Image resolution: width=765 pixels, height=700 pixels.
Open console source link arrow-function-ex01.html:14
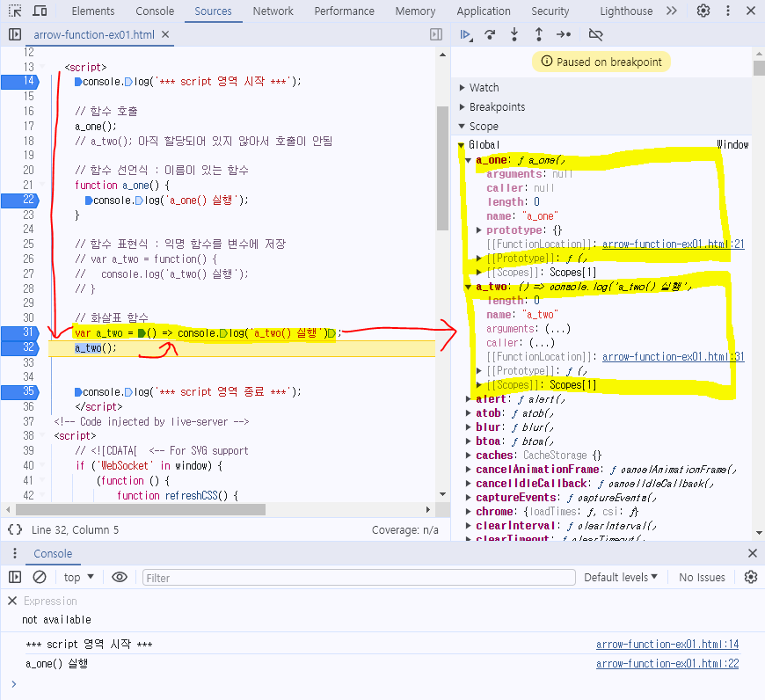667,645
